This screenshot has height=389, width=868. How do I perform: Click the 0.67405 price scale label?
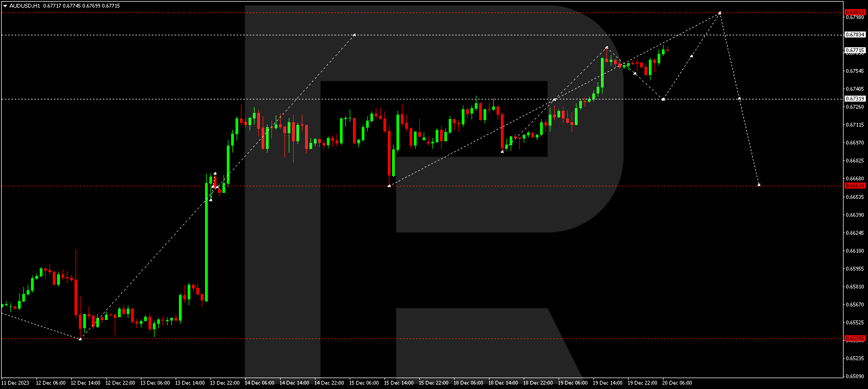854,89
